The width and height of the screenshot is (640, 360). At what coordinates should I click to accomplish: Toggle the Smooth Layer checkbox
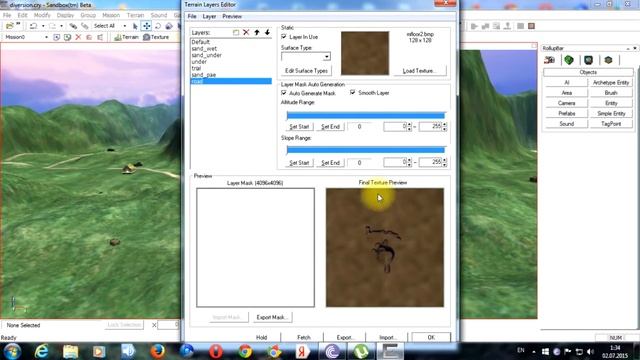pyautogui.click(x=353, y=93)
